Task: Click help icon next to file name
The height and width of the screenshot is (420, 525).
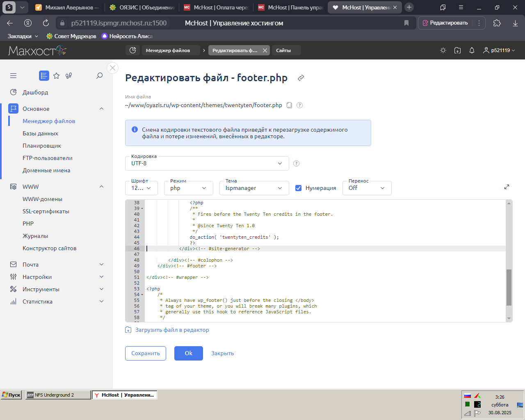Action: [299, 105]
